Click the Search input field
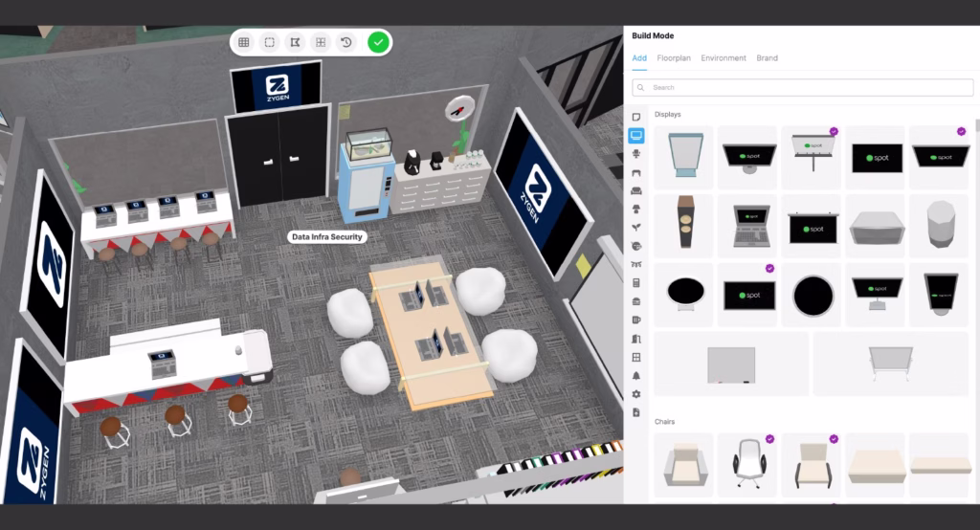 pyautogui.click(x=803, y=87)
